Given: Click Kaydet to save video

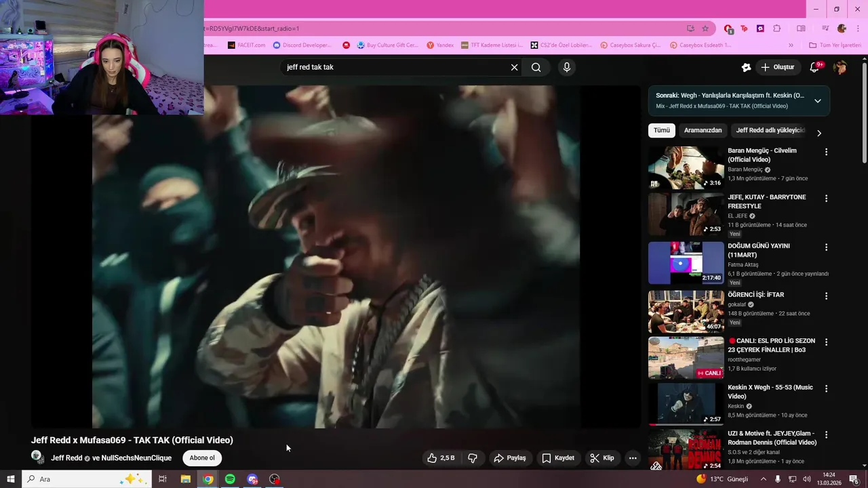Looking at the screenshot, I should pos(558,458).
